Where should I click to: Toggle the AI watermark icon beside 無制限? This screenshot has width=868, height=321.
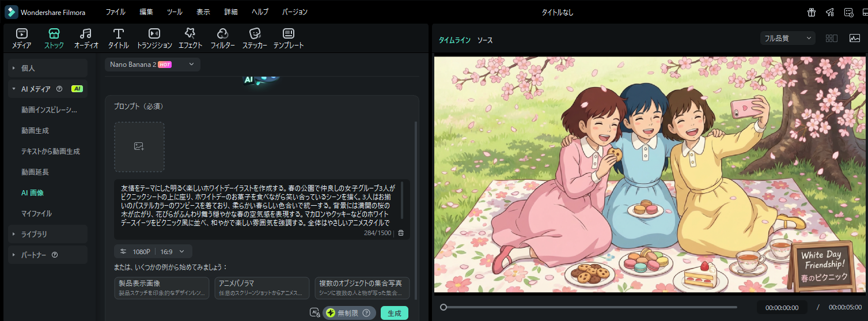[314, 313]
